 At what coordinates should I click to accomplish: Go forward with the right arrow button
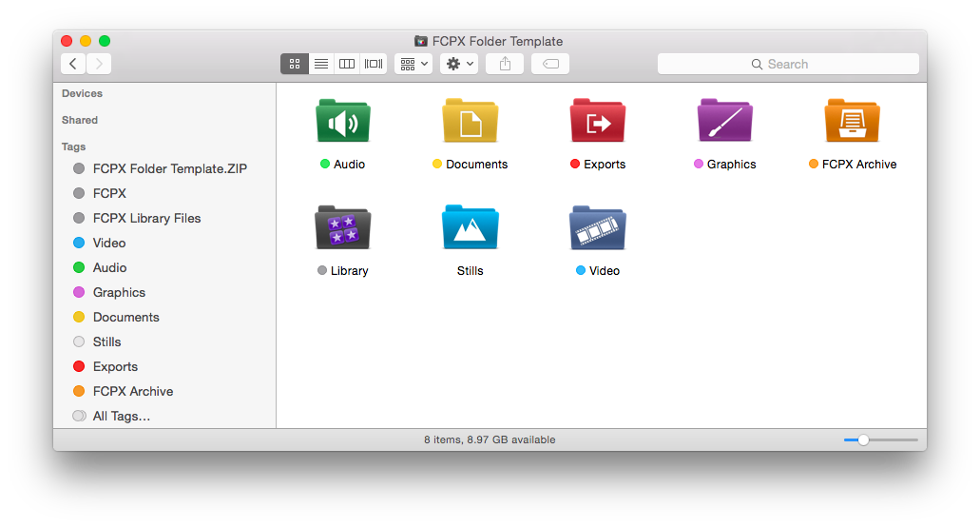coord(99,64)
